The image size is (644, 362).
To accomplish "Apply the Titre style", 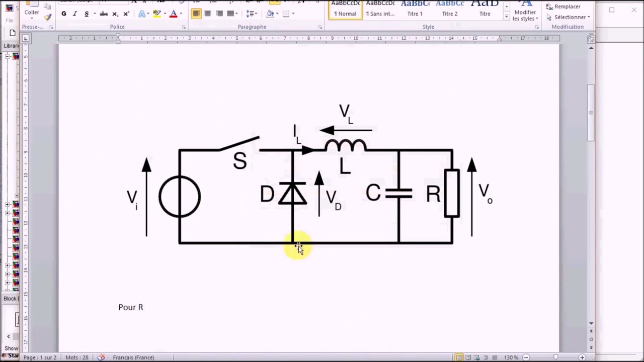I will [485, 10].
